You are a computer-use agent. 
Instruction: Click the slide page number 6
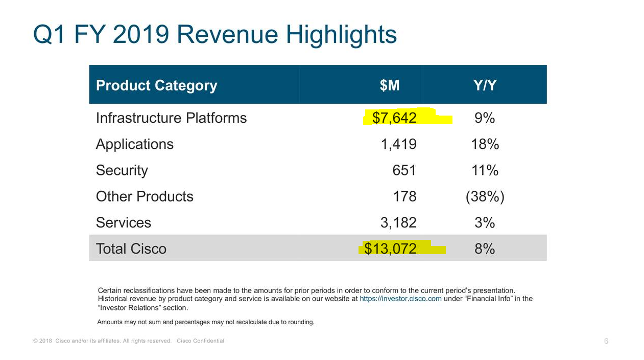tap(606, 342)
